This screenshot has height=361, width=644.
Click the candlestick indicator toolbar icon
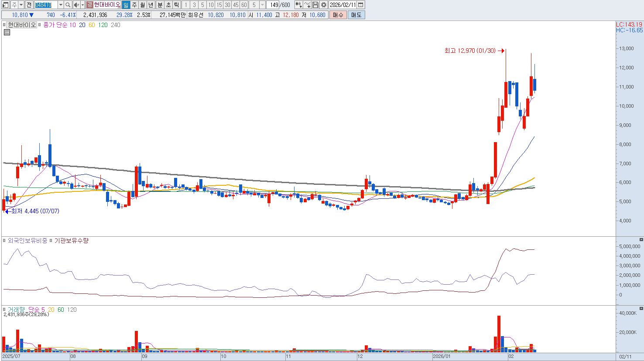pyautogui.click(x=298, y=5)
